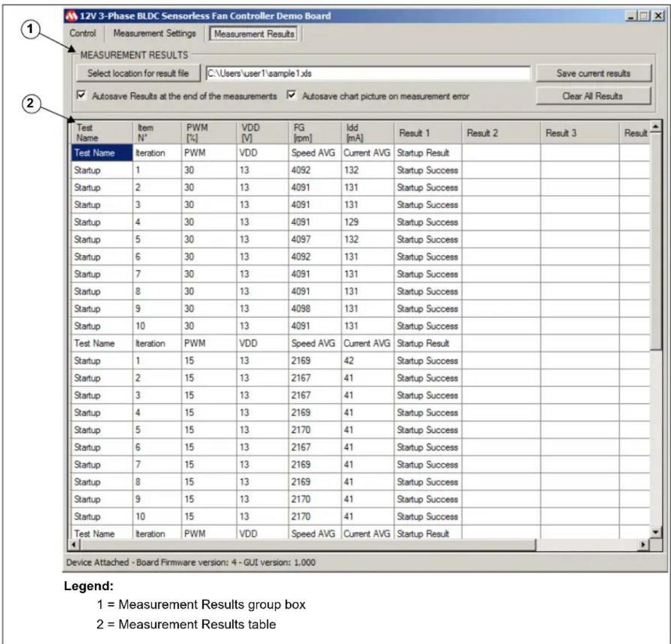The height and width of the screenshot is (644, 671).
Task: Toggle Autosave chart picture on measurement error
Action: [x=291, y=94]
